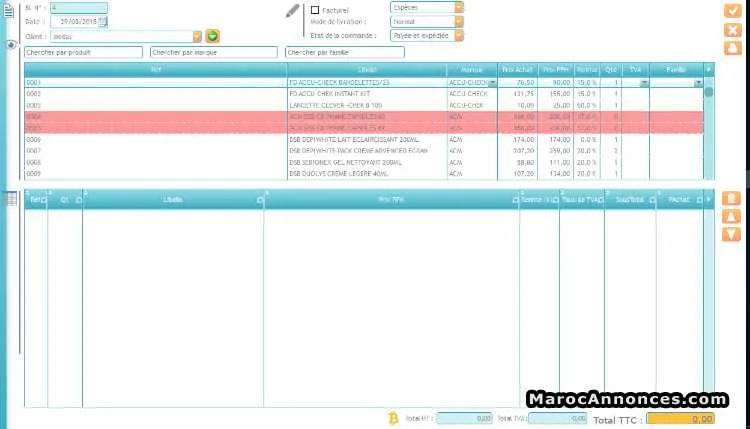Click in the Chercher par produit field

pos(83,52)
